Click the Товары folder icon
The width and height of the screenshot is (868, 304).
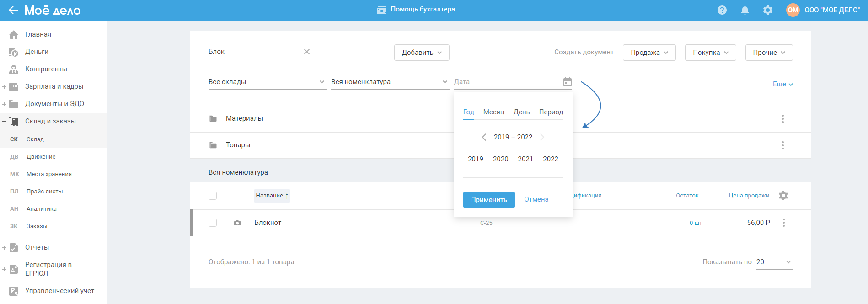click(x=213, y=145)
